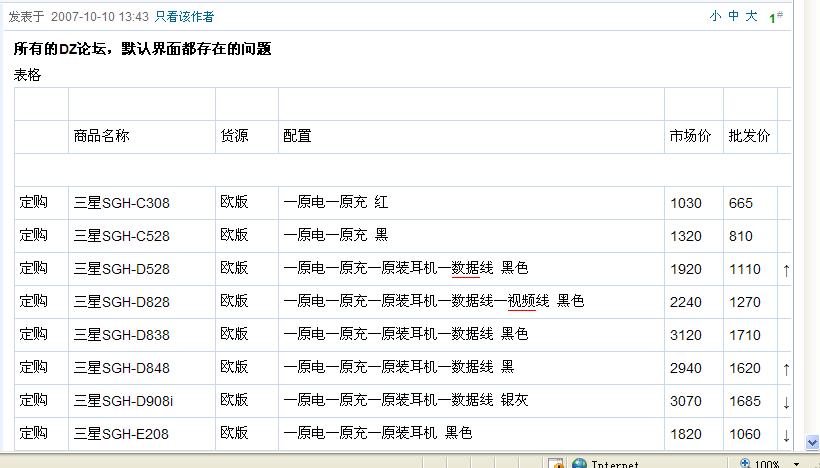Click the wholesale price 810
Viewport: 820px width, 468px height.
click(x=741, y=236)
